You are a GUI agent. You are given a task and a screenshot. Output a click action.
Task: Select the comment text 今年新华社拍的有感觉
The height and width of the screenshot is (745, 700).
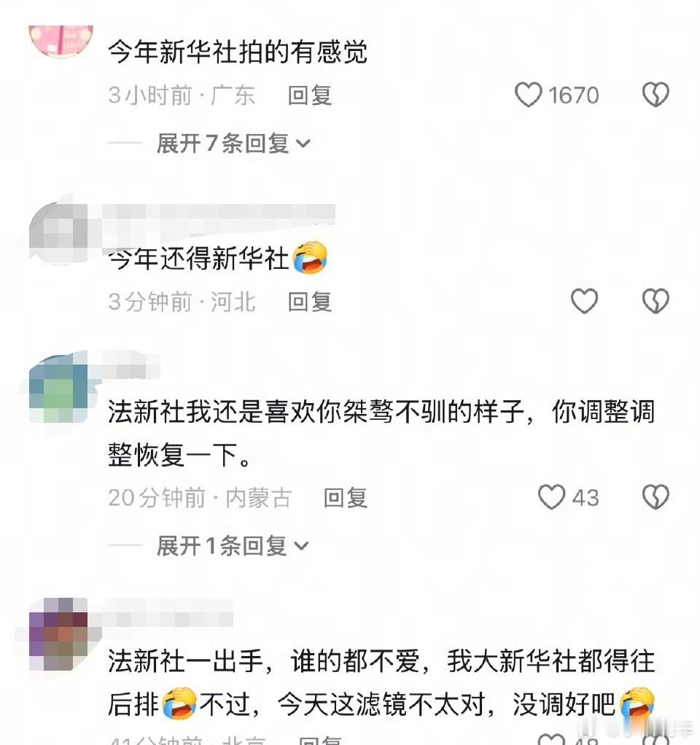(x=238, y=52)
